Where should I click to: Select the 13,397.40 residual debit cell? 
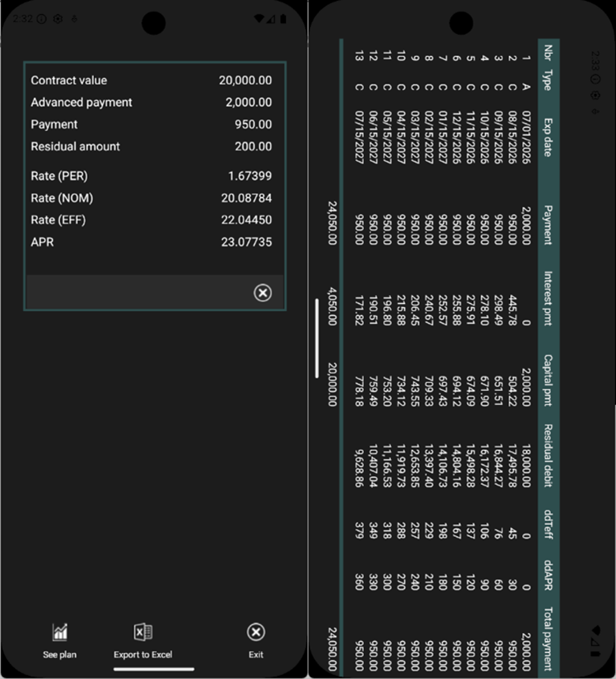tap(429, 466)
